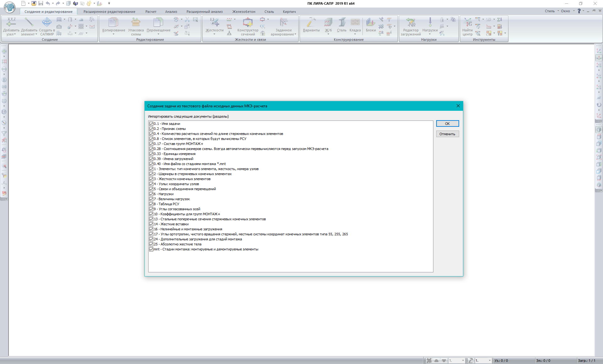
Task: Click the Найти центр tool icon
Action: tap(467, 23)
